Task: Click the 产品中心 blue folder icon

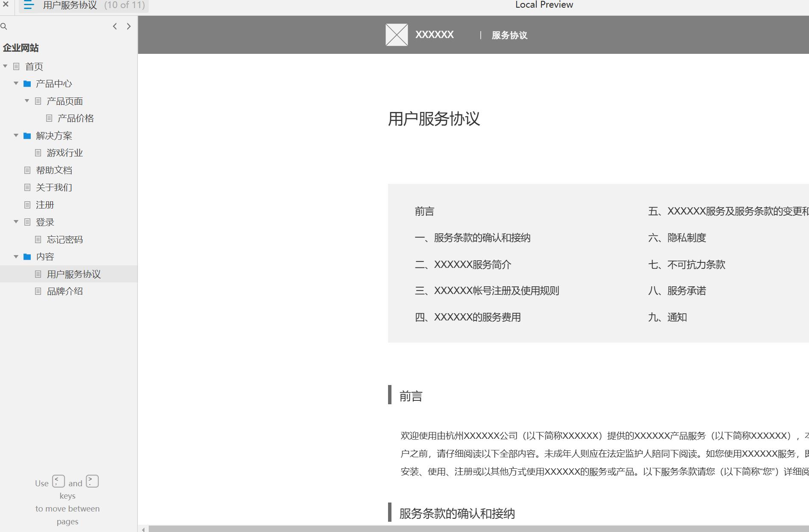Action: pyautogui.click(x=27, y=84)
